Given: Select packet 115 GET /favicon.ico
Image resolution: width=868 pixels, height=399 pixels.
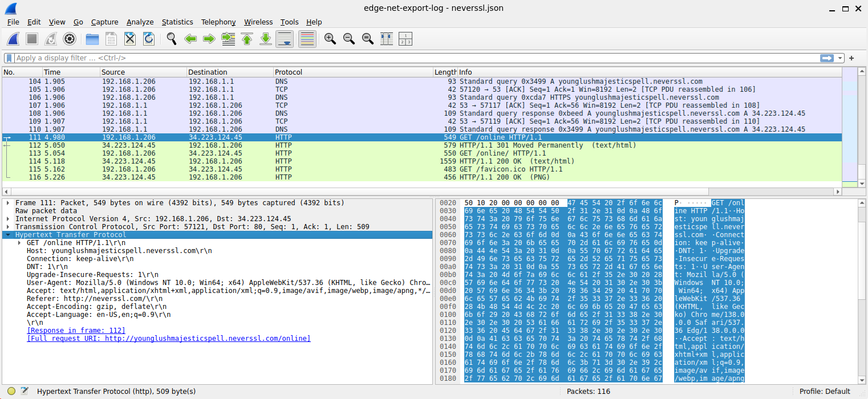Looking at the screenshot, I should [x=421, y=169].
